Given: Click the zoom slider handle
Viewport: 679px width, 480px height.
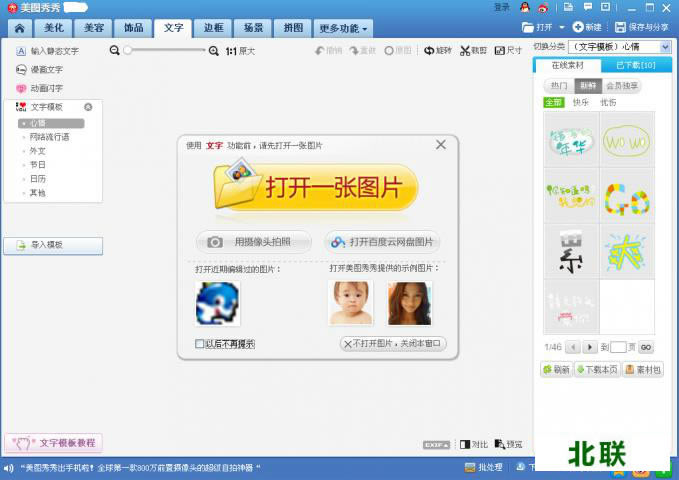Looking at the screenshot, I should coord(128,50).
